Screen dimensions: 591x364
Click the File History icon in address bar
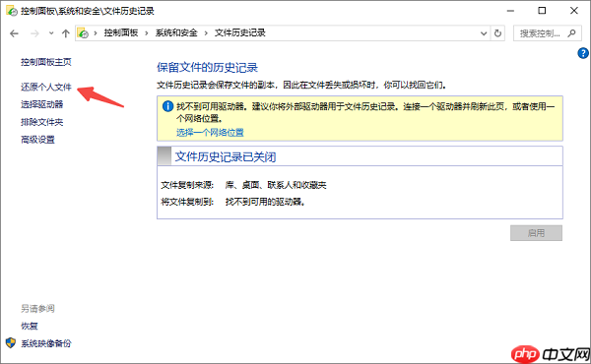[x=83, y=33]
